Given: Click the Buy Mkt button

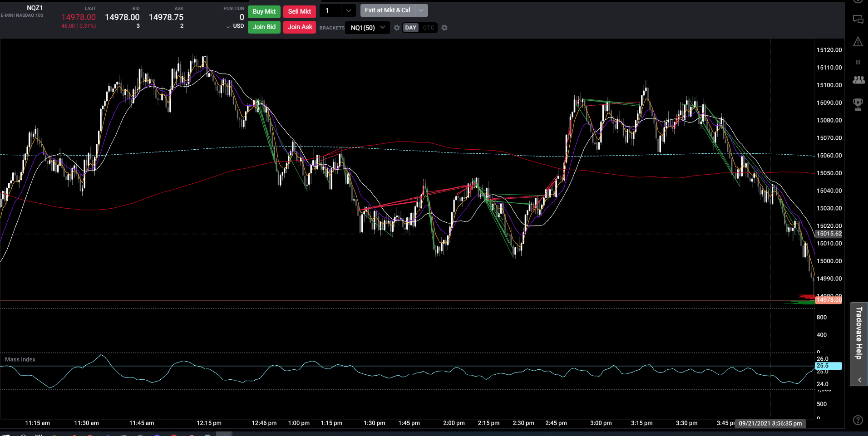Looking at the screenshot, I should pyautogui.click(x=264, y=11).
